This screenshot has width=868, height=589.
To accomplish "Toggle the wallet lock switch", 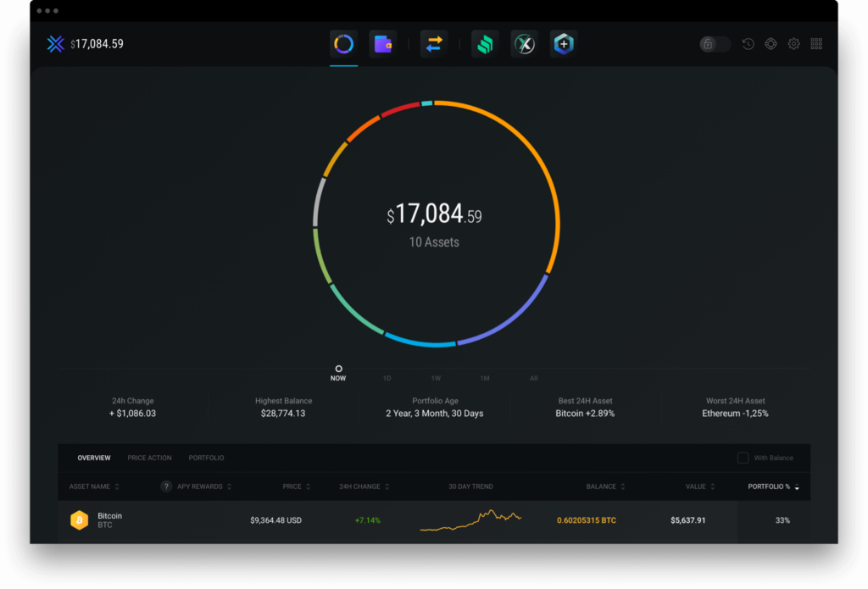I will 715,44.
